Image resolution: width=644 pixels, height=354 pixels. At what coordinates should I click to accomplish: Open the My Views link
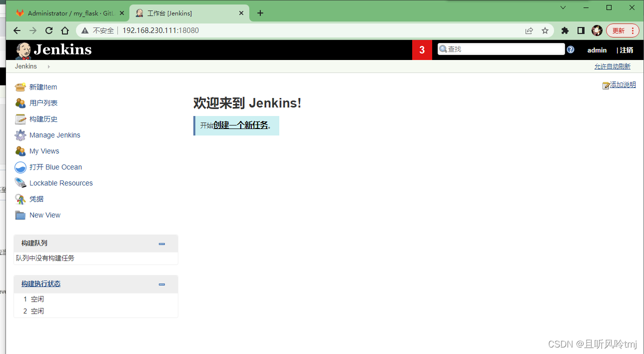(x=44, y=151)
